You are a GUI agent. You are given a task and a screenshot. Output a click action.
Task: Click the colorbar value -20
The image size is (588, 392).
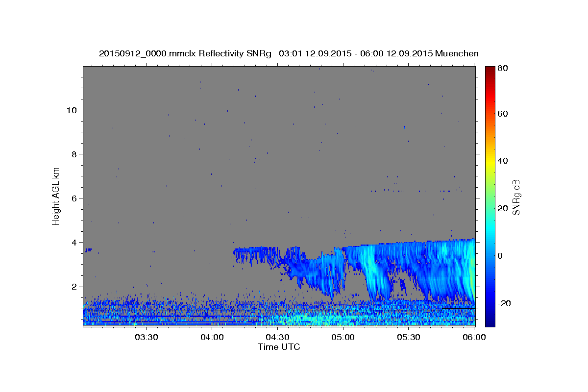[x=505, y=303]
